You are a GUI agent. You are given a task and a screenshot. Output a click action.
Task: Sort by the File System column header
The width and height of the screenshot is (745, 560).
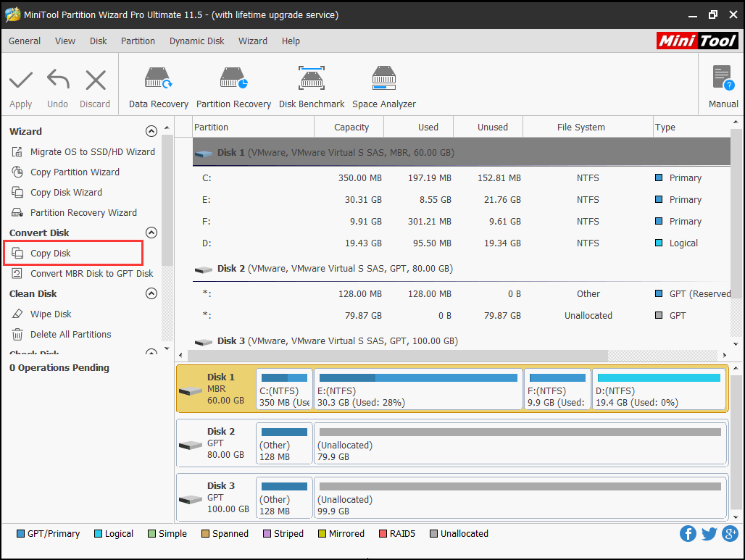pyautogui.click(x=588, y=128)
